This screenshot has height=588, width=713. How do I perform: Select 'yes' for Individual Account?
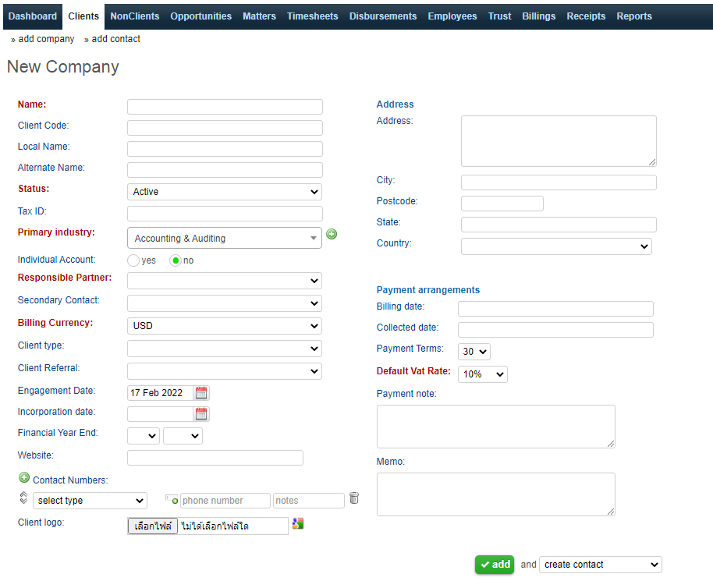[133, 260]
